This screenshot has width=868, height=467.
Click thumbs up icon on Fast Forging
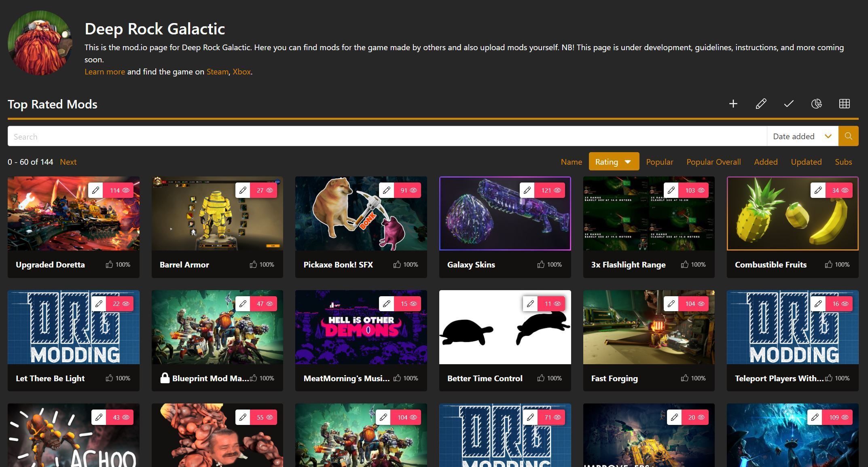pyautogui.click(x=684, y=378)
